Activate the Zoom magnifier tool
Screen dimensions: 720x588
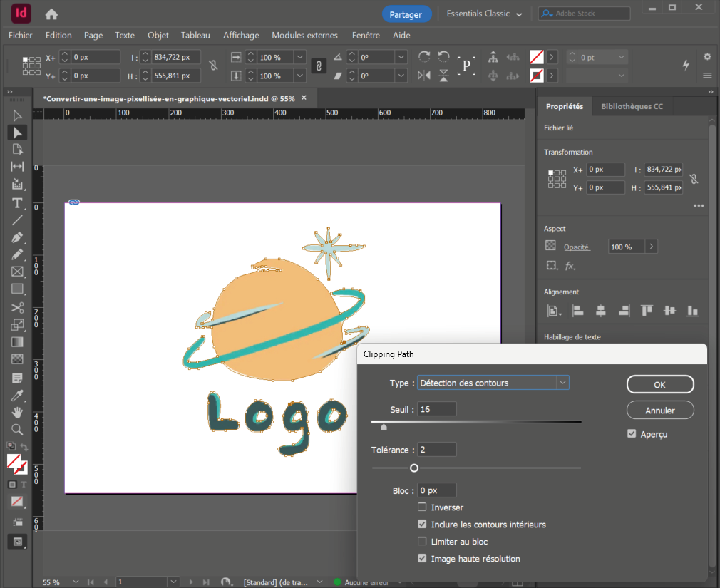18,429
